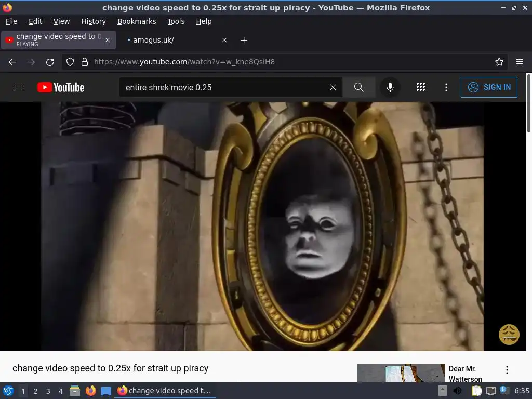
Task: Open the Help menu
Action: (x=204, y=21)
